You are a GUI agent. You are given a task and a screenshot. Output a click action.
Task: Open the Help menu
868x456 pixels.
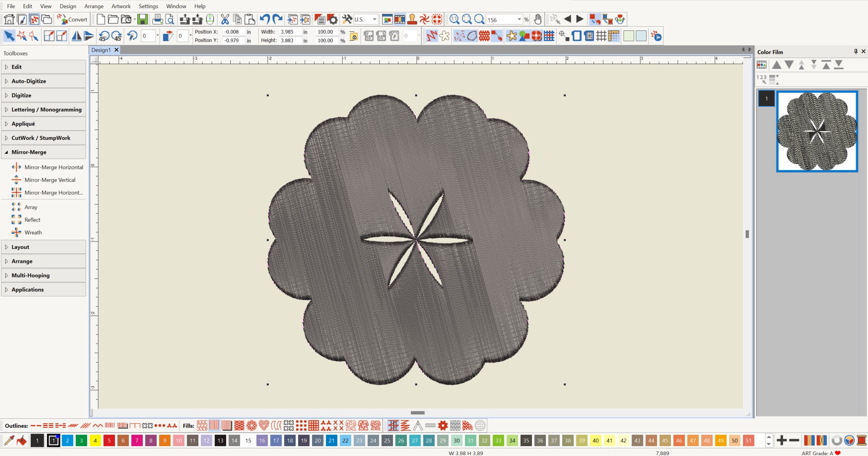click(x=200, y=6)
